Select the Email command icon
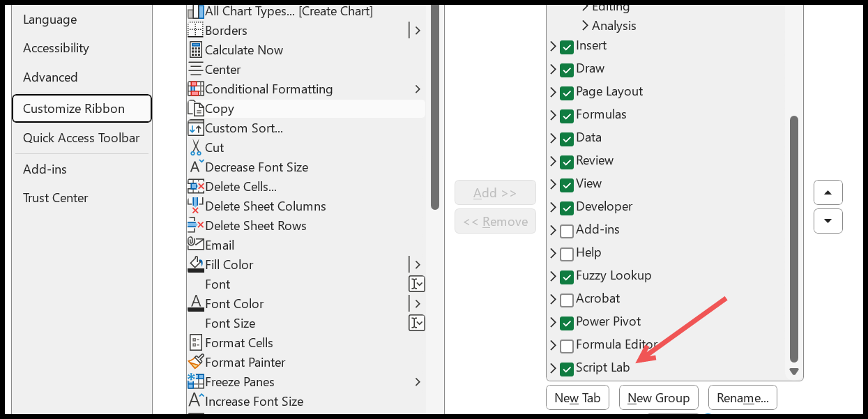 click(195, 245)
